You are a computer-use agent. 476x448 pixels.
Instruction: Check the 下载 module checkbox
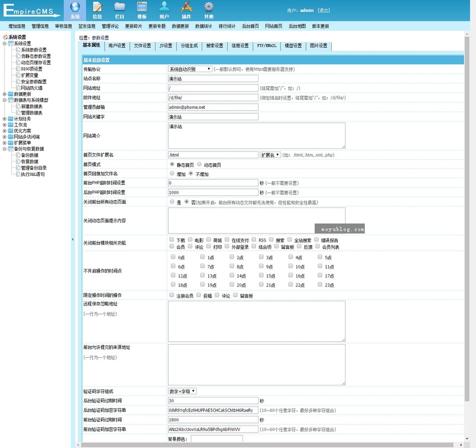pyautogui.click(x=172, y=240)
